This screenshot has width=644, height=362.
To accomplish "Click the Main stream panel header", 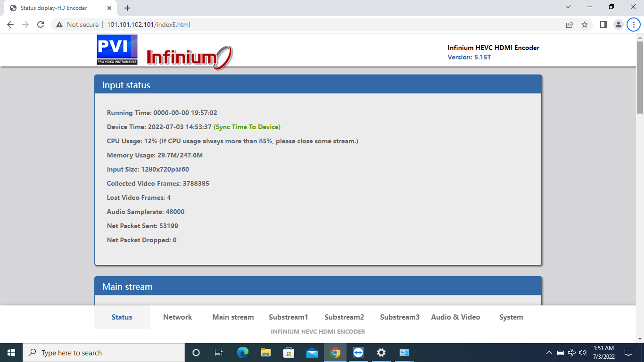I will click(x=318, y=287).
